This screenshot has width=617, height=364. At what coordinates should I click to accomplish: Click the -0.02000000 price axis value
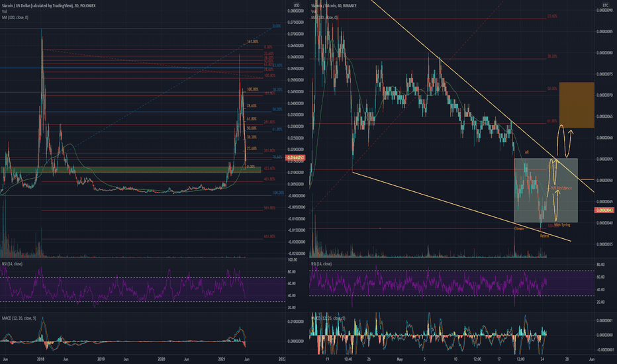tap(295, 242)
